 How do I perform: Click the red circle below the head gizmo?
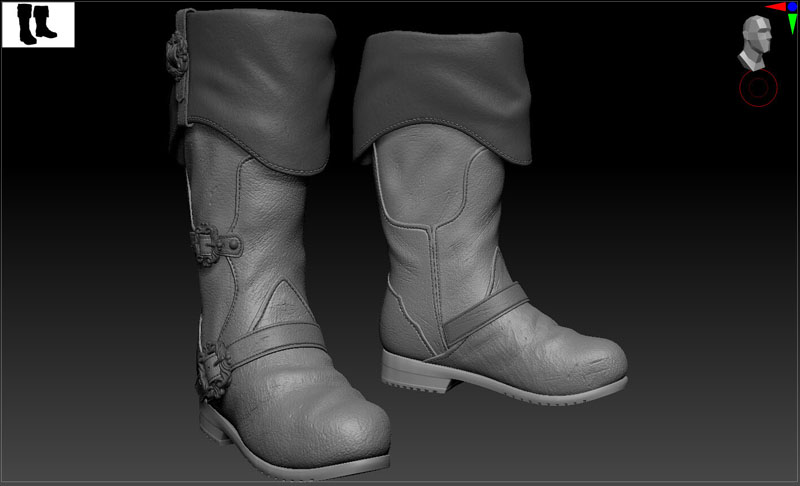757,88
